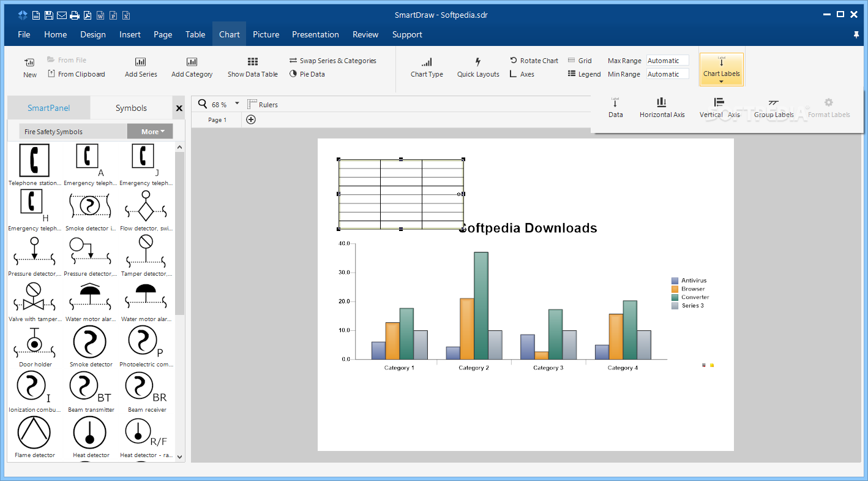Click the Browser legend color swatch
Screen dimensions: 868x481
pyautogui.click(x=675, y=289)
